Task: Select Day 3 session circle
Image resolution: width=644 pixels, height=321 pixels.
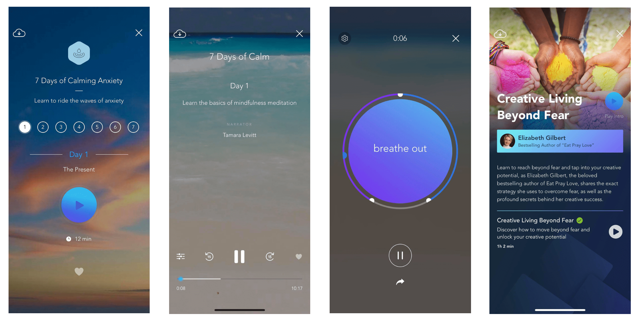Action: [61, 127]
